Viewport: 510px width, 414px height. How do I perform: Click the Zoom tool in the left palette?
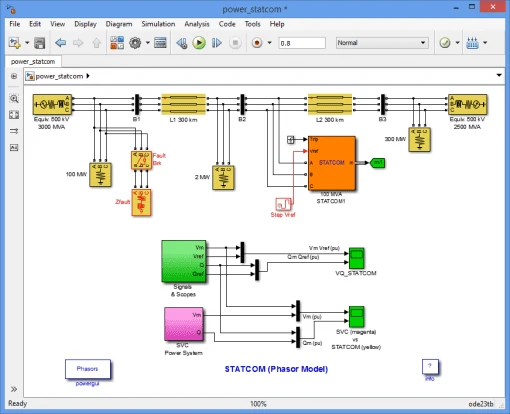[14, 99]
